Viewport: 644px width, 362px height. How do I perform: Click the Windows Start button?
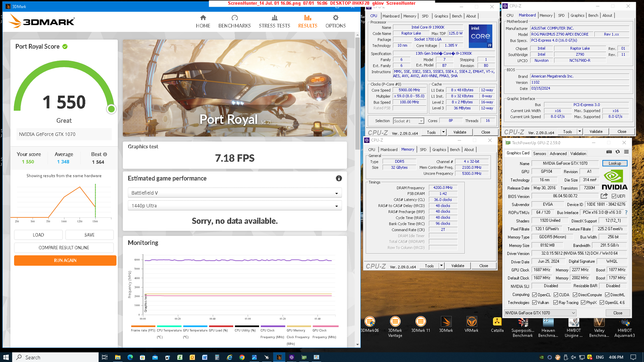coord(6,357)
